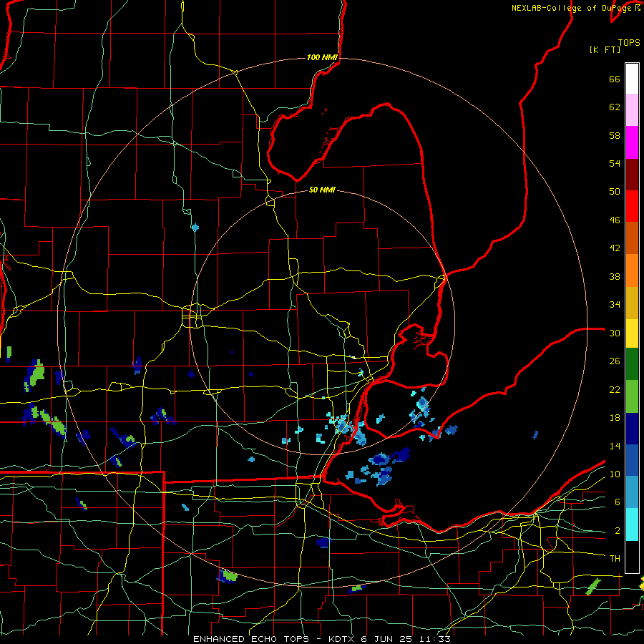
Task: Select the dark red legend swatch
Action: pos(632,175)
